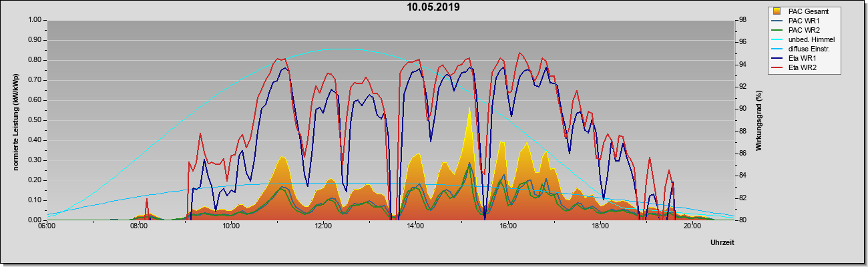Click the 06:00 time axis label
Screen dimensions: 868x267
pos(47,226)
